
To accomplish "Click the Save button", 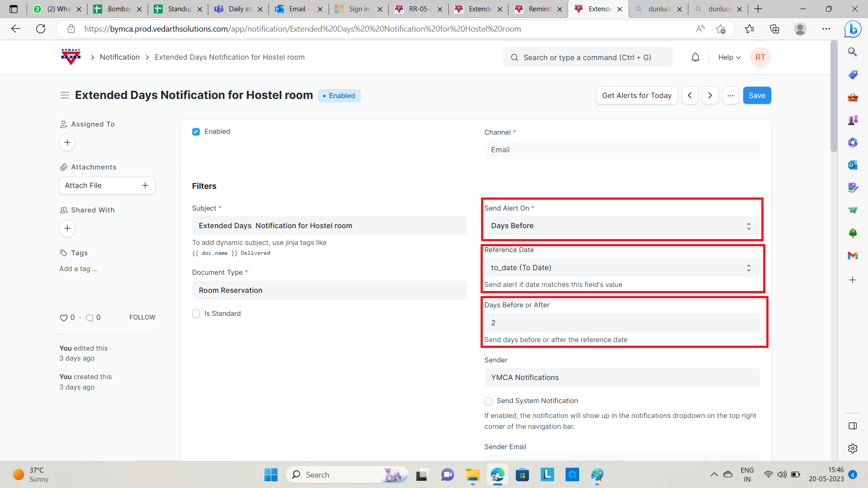I will click(x=757, y=95).
